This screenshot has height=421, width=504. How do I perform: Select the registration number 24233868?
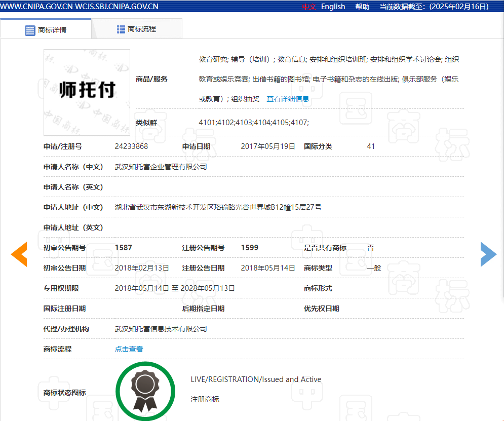click(131, 146)
